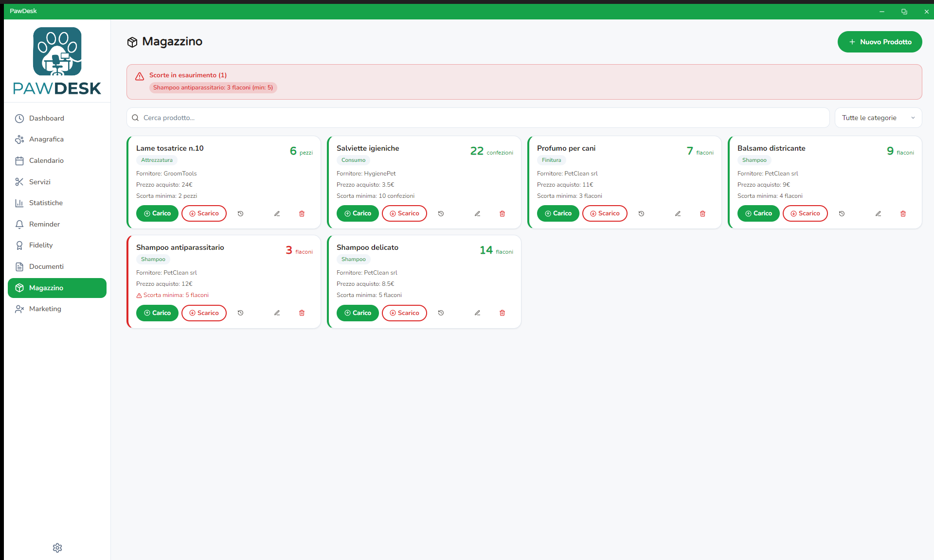Open settings gear in sidebar

click(57, 548)
